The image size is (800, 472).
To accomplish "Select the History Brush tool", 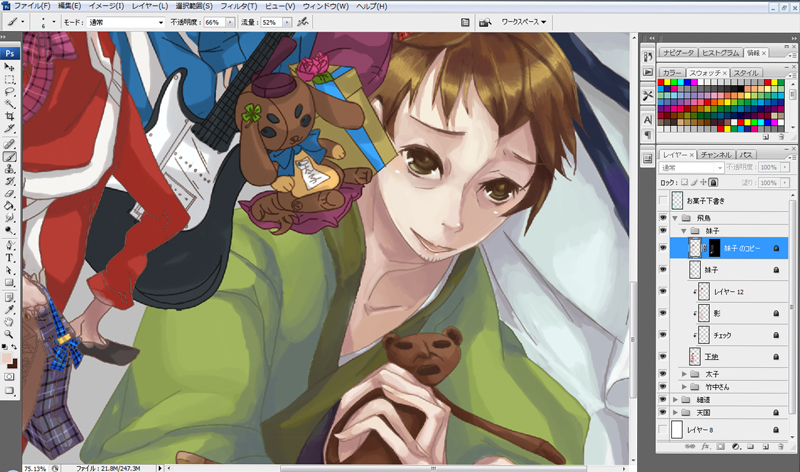I will tap(9, 181).
